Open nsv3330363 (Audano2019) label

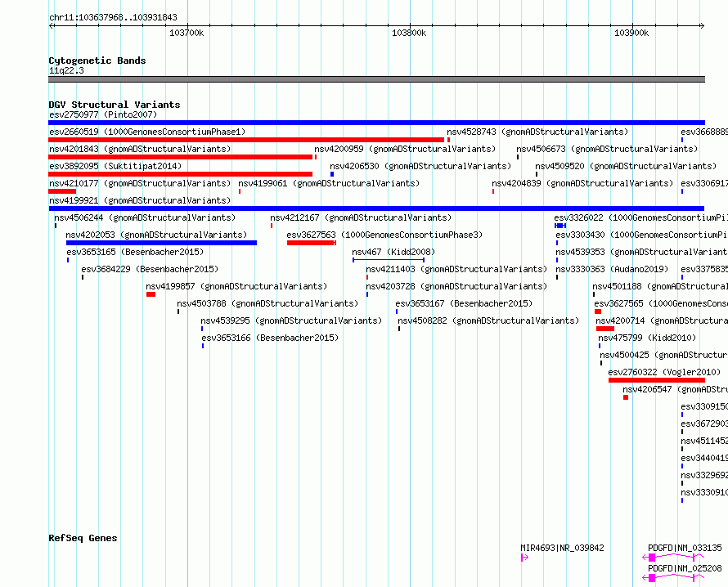click(x=612, y=269)
